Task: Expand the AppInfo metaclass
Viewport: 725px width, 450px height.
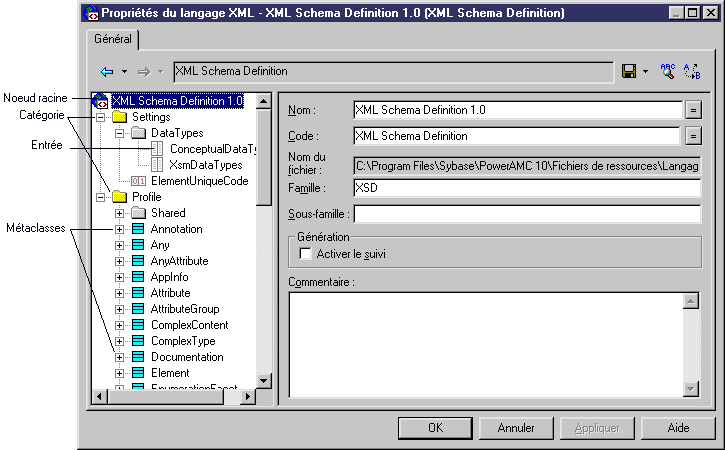Action: point(119,277)
